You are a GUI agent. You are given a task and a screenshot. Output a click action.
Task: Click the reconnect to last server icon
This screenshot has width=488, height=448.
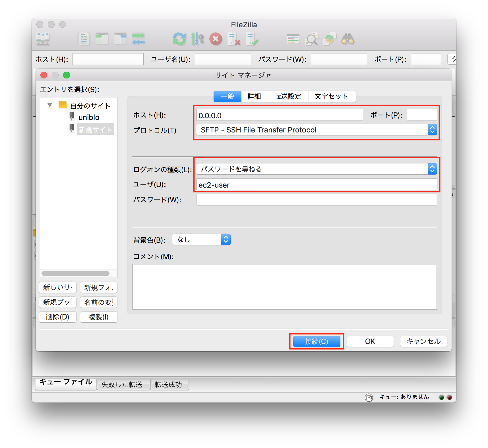point(252,39)
